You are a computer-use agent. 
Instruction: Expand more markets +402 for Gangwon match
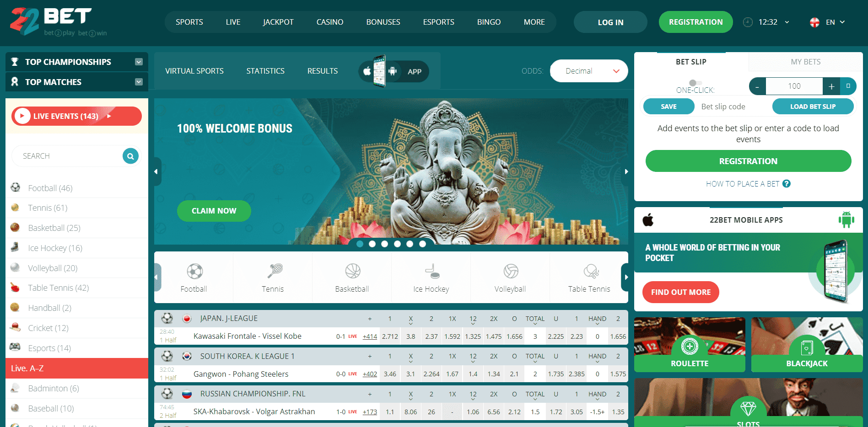[370, 374]
